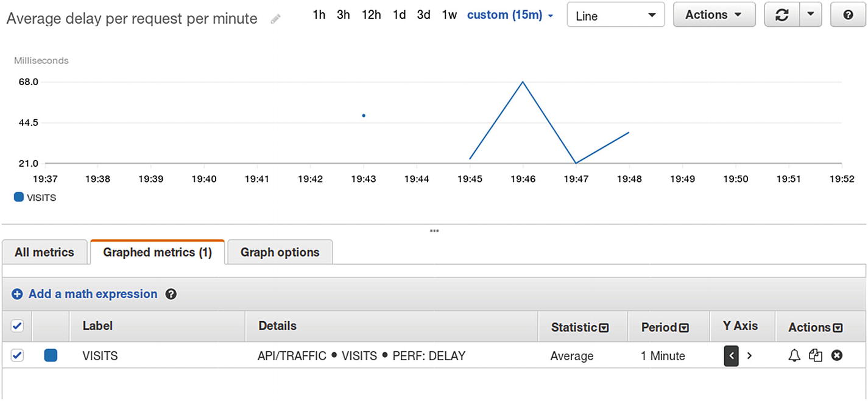
Task: Click the blue VISITS color swatch
Action: pos(51,356)
